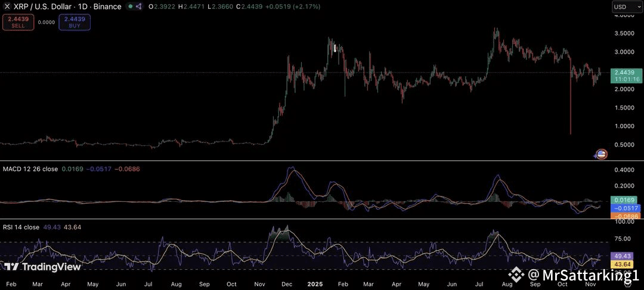Click the 75.00 RSI axis label
Viewport: 644px width, 290px height.
623,238
